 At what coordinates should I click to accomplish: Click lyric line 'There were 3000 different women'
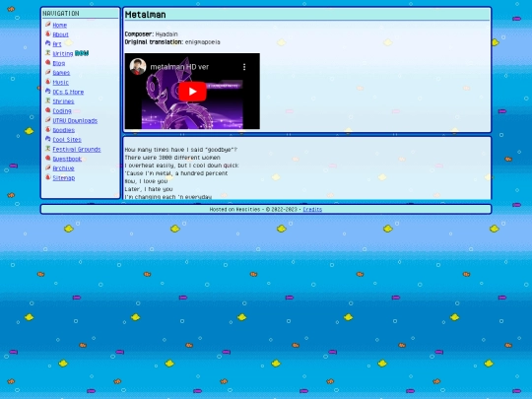point(172,158)
